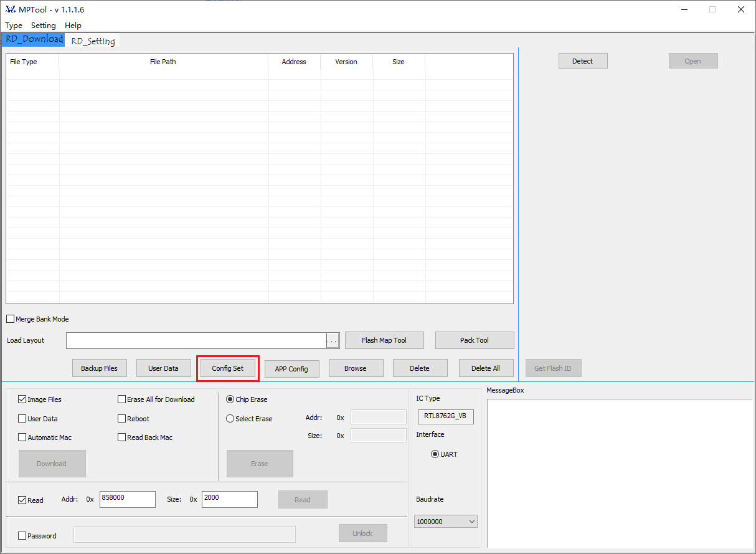
Task: Click the Read button
Action: [x=303, y=500]
